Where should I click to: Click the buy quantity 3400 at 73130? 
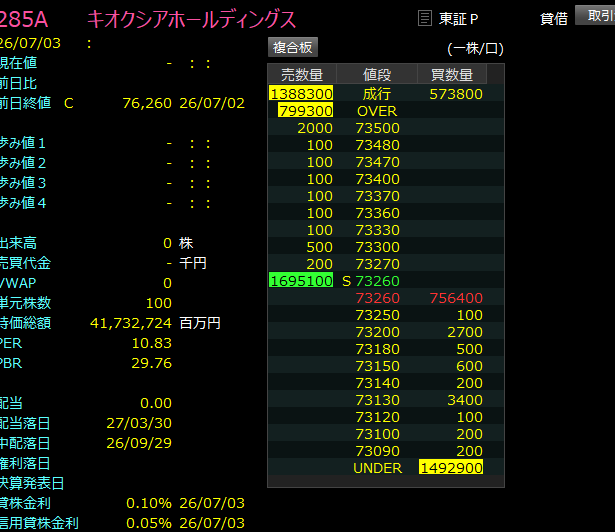tap(465, 400)
